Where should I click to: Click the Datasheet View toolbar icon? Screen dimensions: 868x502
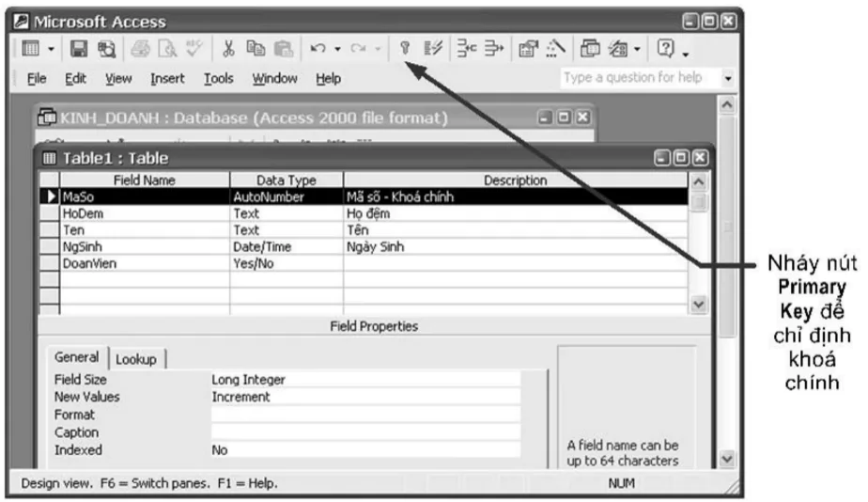tap(30, 49)
